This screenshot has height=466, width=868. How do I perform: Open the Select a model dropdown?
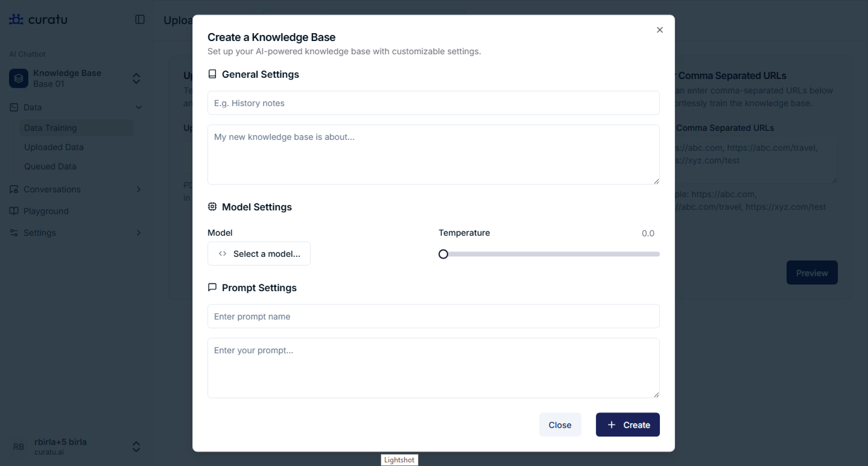click(259, 253)
